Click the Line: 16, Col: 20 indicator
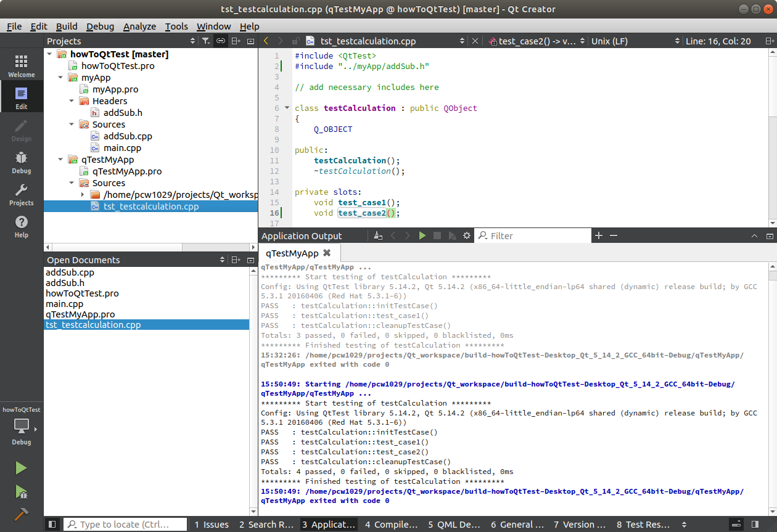This screenshot has width=777, height=532. pyautogui.click(x=718, y=41)
